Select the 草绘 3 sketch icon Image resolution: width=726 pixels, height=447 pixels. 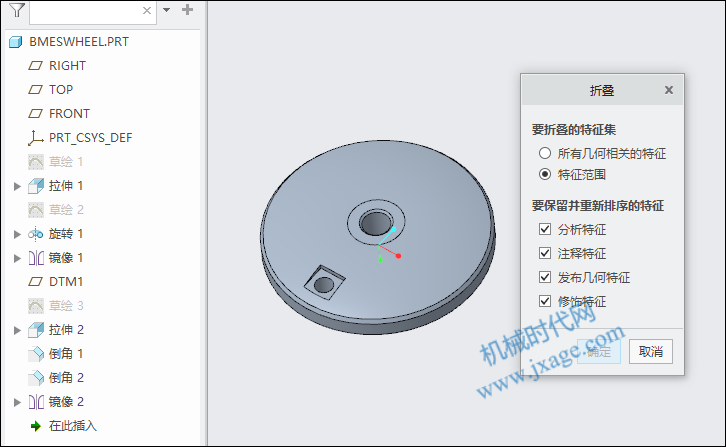click(36, 306)
